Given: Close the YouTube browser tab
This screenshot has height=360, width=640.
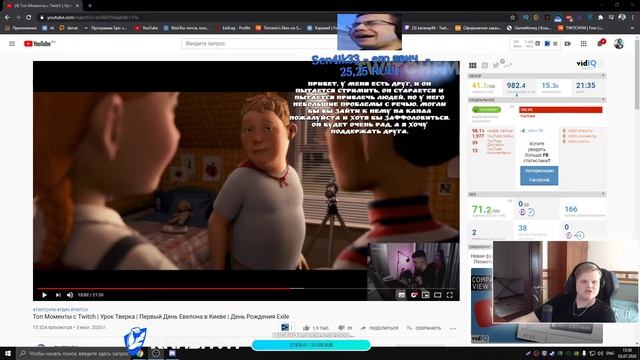Looking at the screenshot, I should pyautogui.click(x=77, y=6).
